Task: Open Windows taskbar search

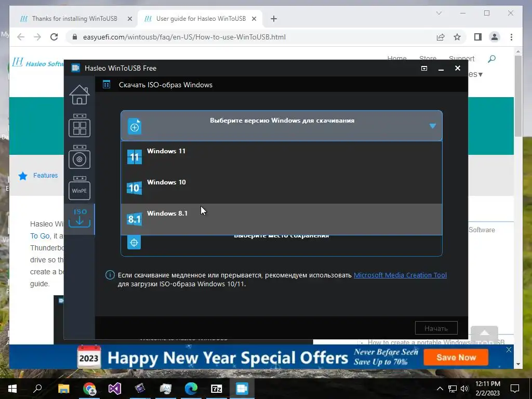Action: [x=37, y=389]
